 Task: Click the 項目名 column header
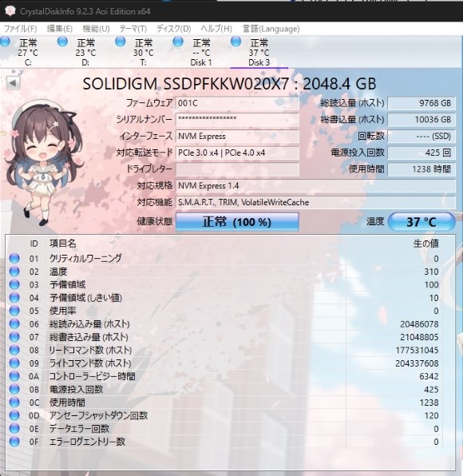point(63,244)
